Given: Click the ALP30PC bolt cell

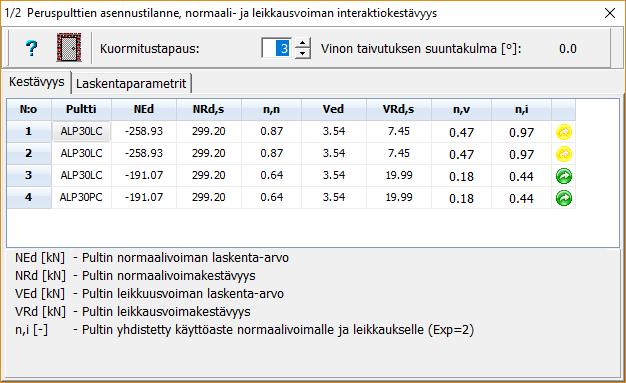Looking at the screenshot, I should coord(81,197).
